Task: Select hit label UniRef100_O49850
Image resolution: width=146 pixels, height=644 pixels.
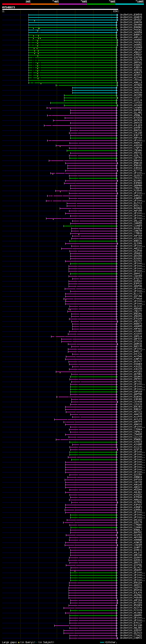Action: 131,40
